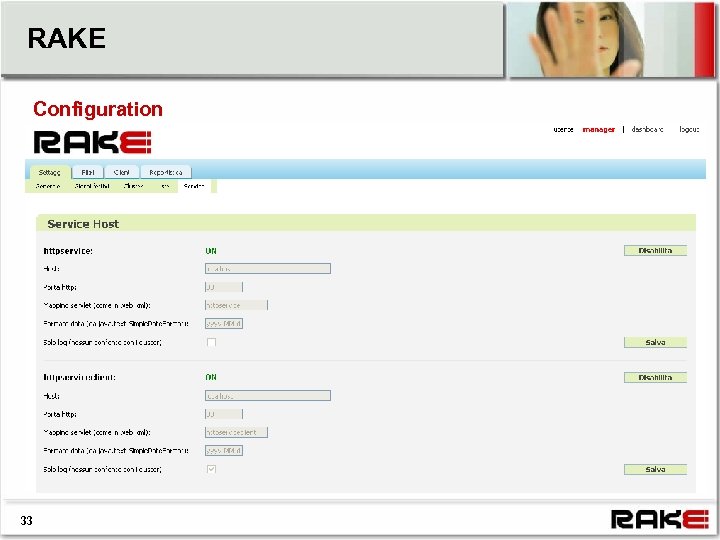Focus the Porta http field under httpservice

[224, 287]
